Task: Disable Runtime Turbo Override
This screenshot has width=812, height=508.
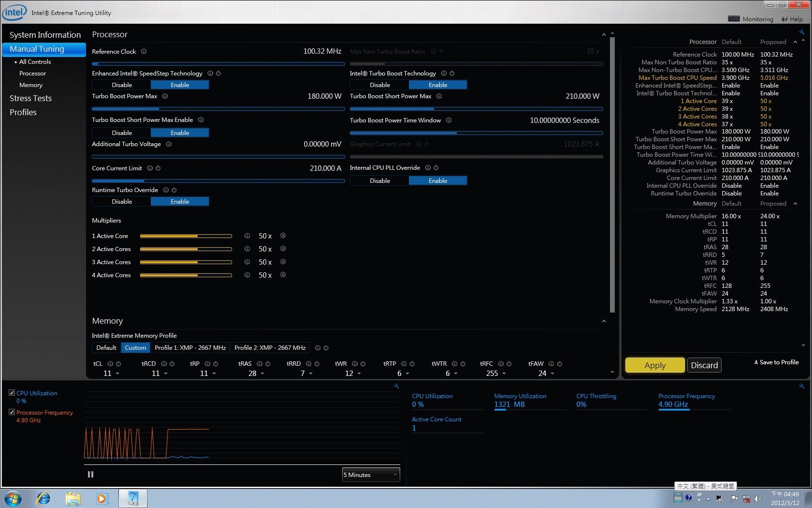Action: tap(122, 202)
